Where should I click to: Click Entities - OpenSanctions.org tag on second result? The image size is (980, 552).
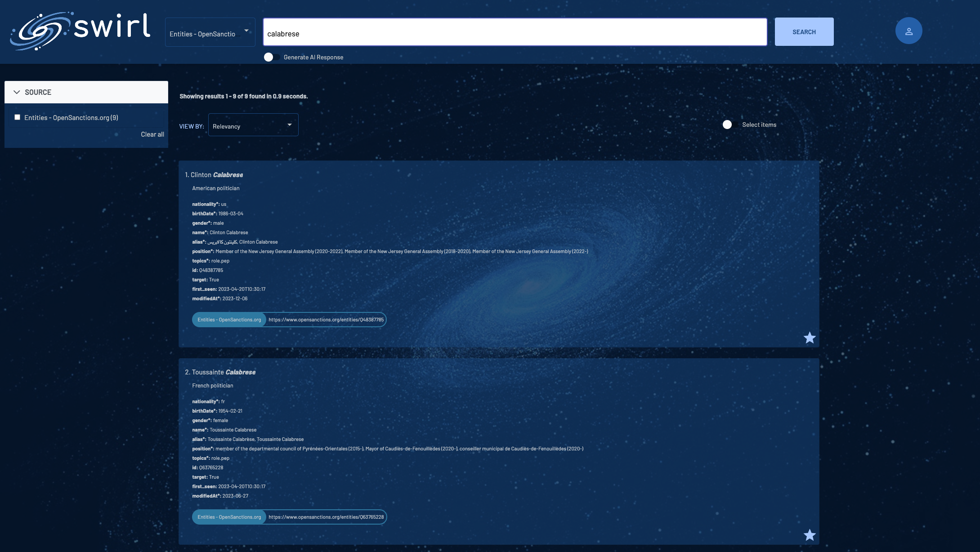click(x=229, y=517)
